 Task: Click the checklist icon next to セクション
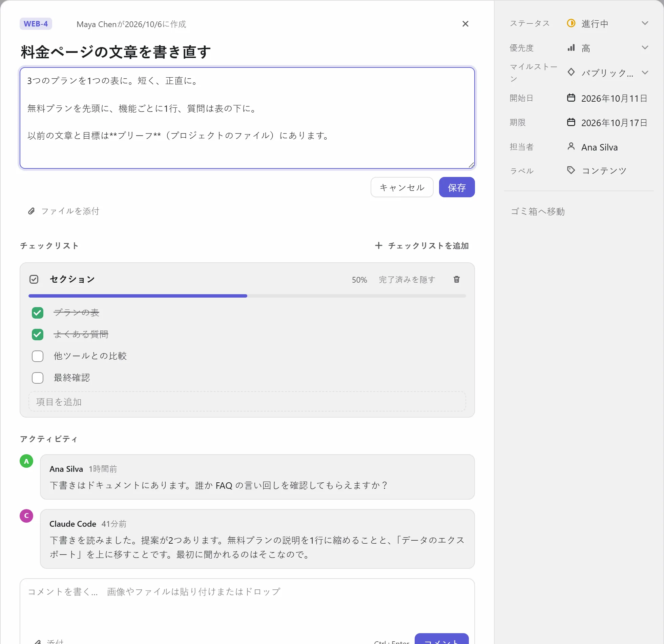tap(34, 279)
